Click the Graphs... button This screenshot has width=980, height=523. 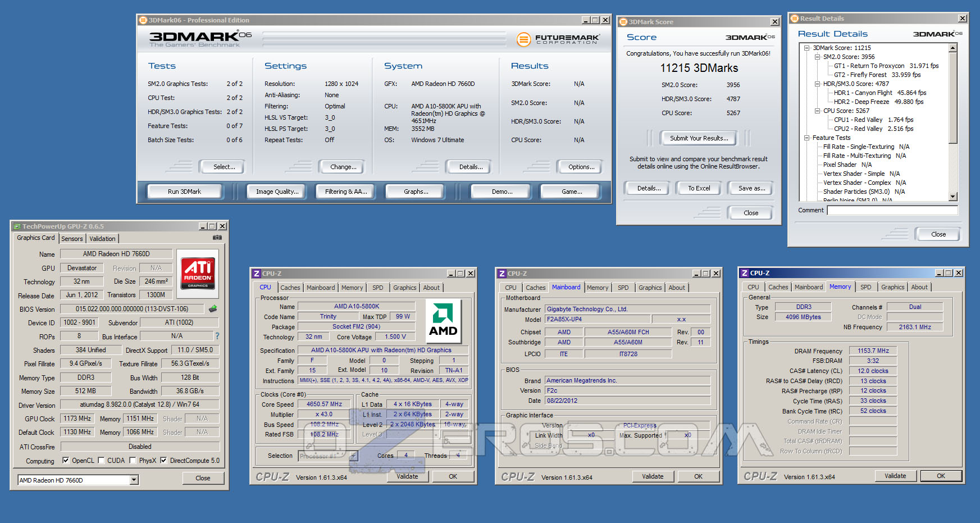click(416, 192)
